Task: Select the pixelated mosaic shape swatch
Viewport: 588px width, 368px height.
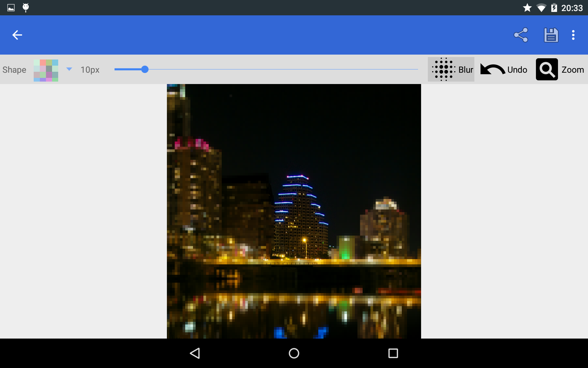Action: click(x=46, y=70)
